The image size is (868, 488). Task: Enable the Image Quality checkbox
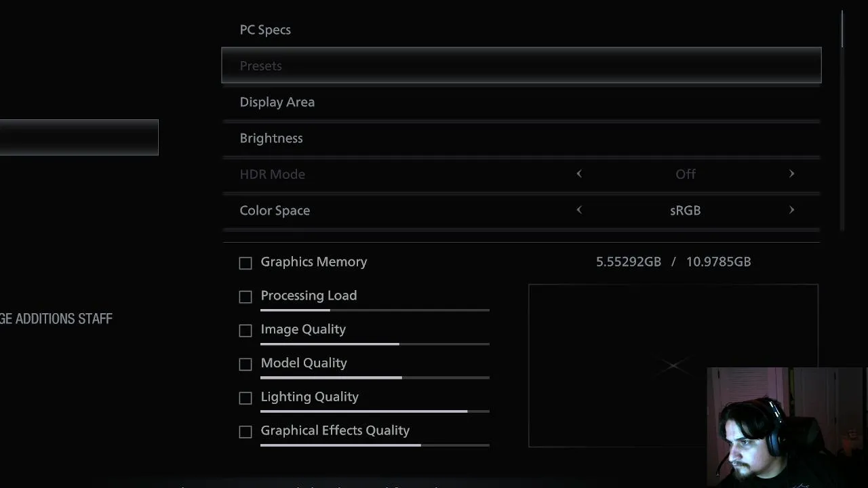(245, 331)
